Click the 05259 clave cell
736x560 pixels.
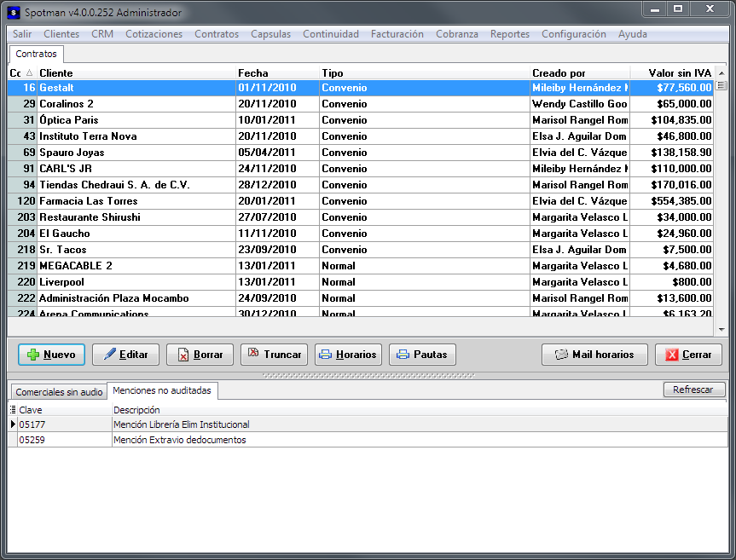[64, 440]
